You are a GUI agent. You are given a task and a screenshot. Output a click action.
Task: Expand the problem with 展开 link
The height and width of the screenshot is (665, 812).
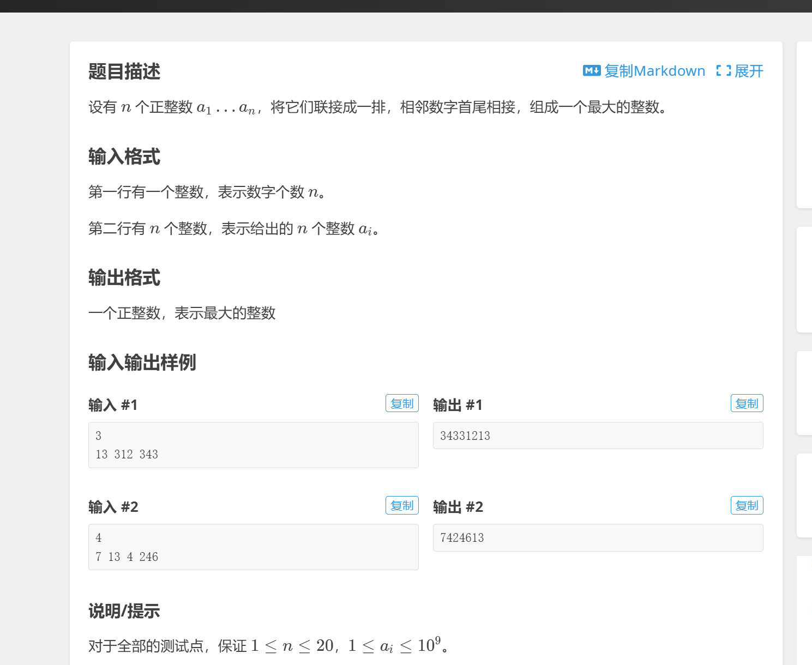click(x=749, y=71)
